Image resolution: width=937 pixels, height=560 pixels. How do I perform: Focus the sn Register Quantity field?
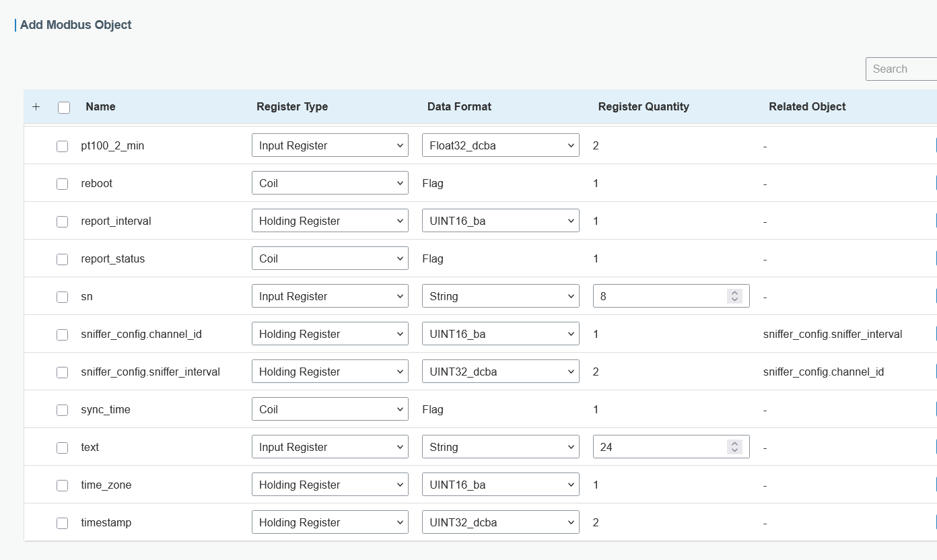point(671,296)
